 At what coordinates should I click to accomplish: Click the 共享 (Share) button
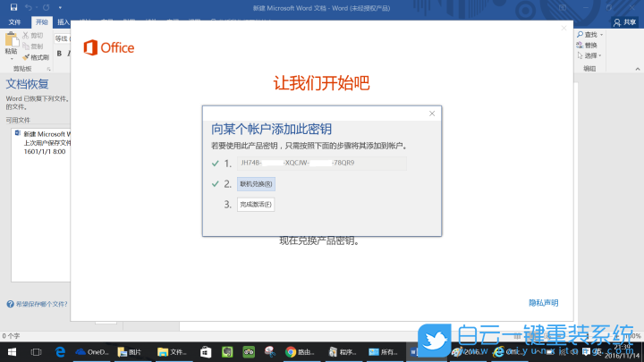point(624,22)
